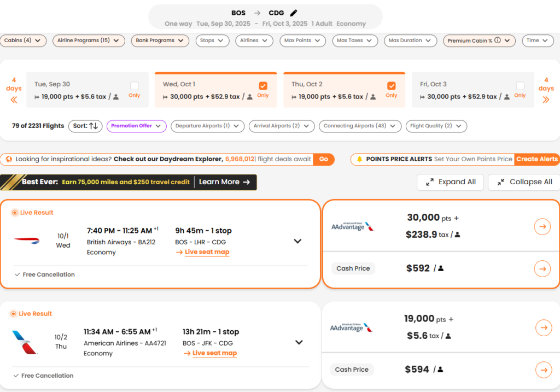Image resolution: width=560 pixels, height=392 pixels.
Task: Uncheck the Thu, Oct 2 date checkbox
Action: 392,86
